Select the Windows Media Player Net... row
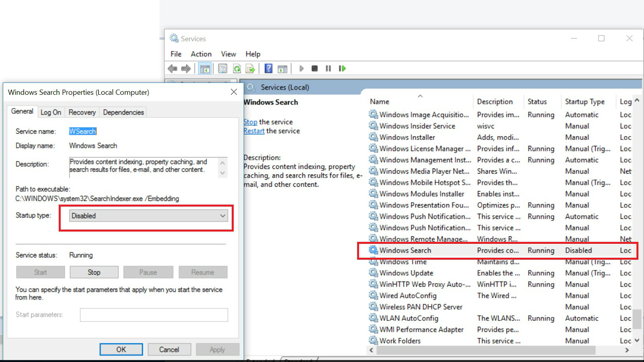 pyautogui.click(x=500, y=171)
